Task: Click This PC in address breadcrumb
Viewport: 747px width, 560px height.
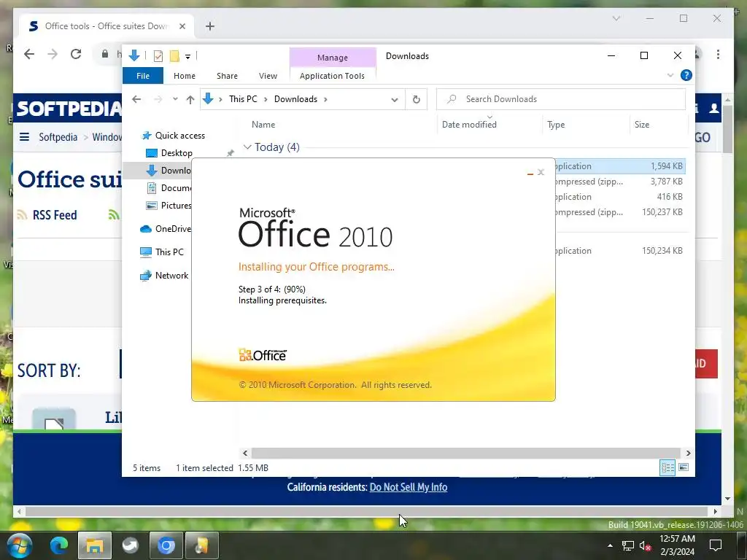Action: pyautogui.click(x=243, y=99)
